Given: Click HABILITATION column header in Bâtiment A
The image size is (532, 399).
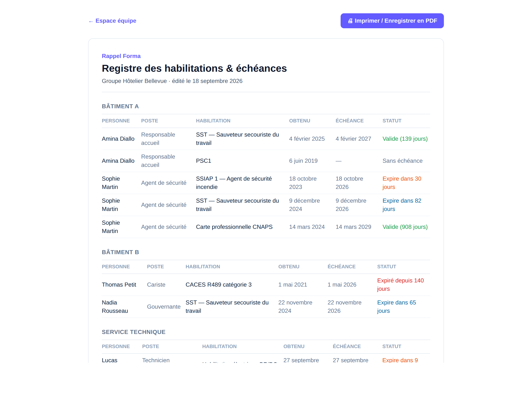Looking at the screenshot, I should coord(213,121).
